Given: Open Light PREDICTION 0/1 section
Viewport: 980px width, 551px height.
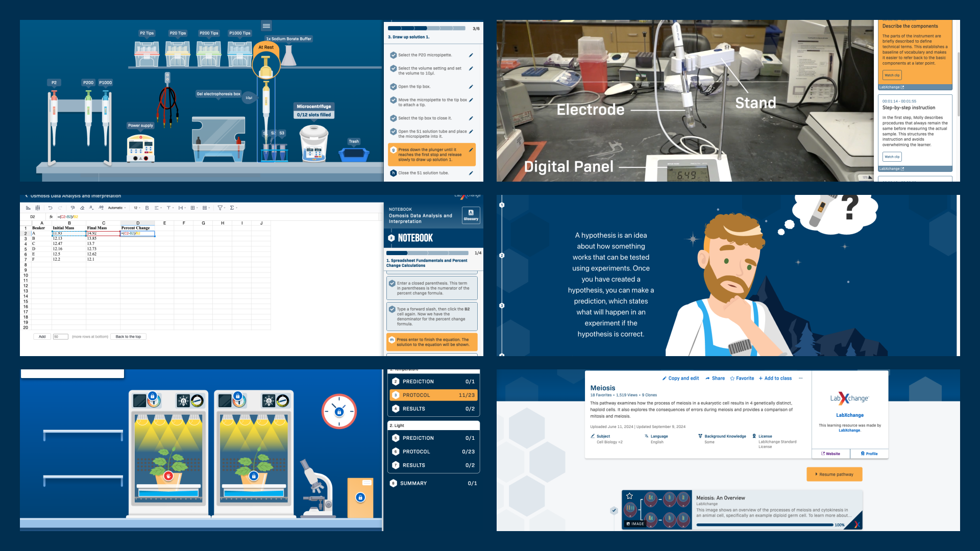Looking at the screenshot, I should tap(433, 438).
